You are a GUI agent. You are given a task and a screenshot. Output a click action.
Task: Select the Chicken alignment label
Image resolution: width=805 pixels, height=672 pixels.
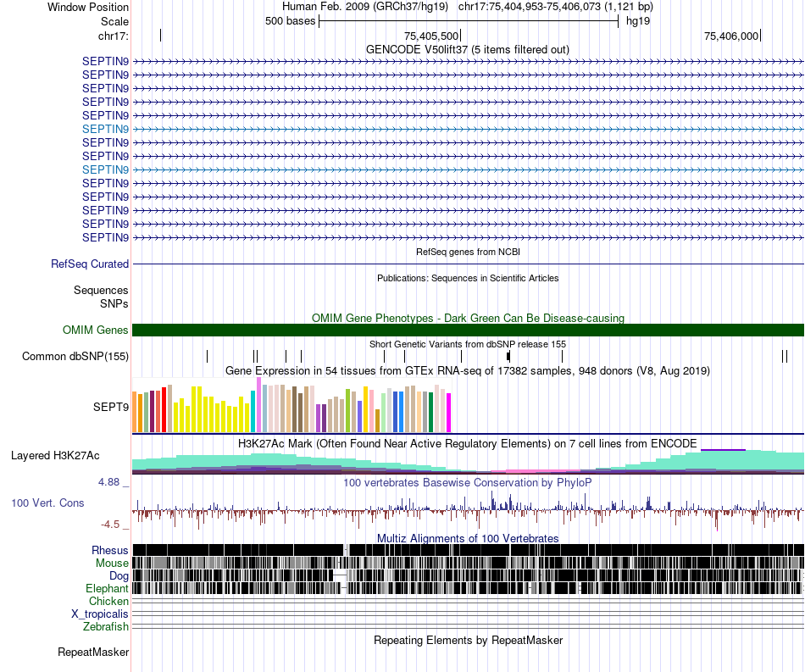108,601
